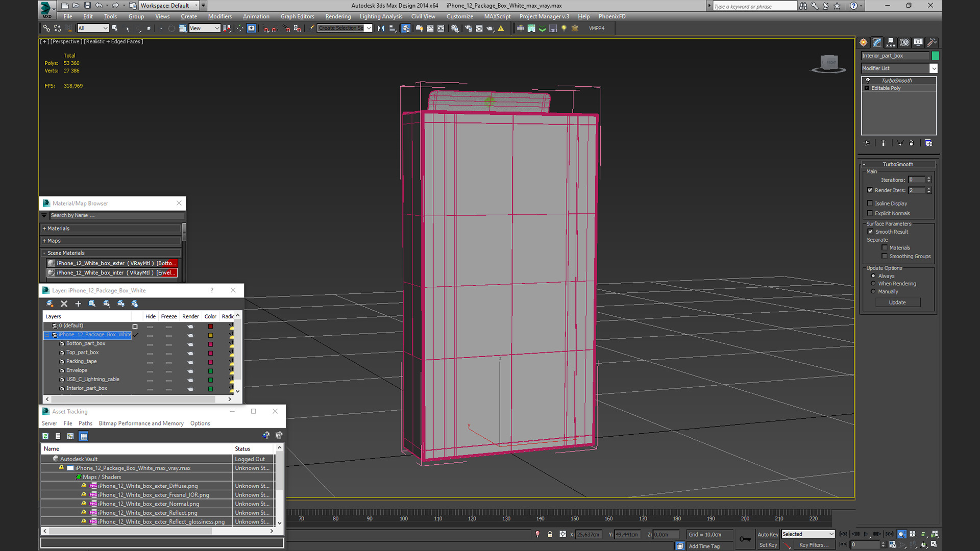Switch Asset Tracking to table view icon
The width and height of the screenshot is (980, 551).
click(x=84, y=436)
